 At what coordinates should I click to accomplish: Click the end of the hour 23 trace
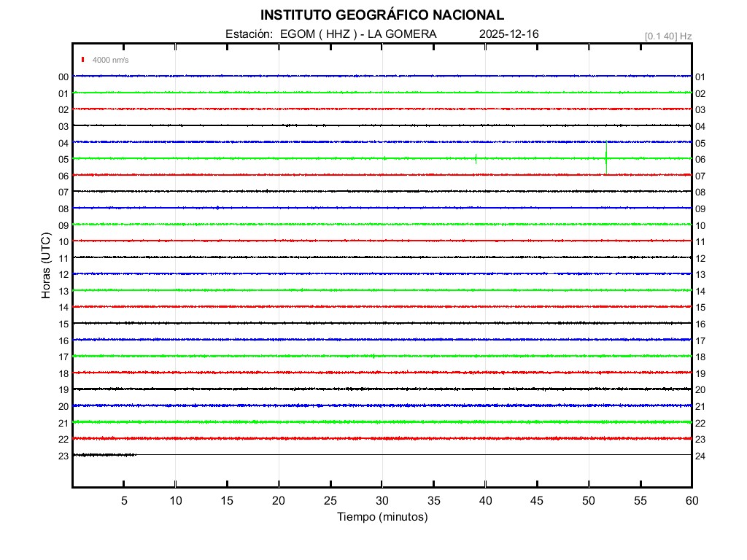pyautogui.click(x=135, y=455)
